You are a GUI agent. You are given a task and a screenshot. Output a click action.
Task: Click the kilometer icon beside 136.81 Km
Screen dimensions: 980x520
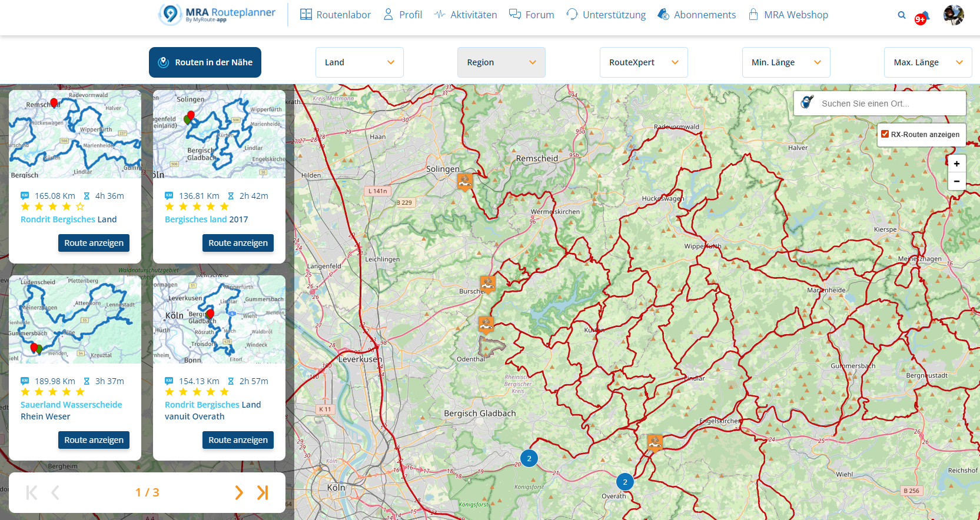pyautogui.click(x=169, y=195)
